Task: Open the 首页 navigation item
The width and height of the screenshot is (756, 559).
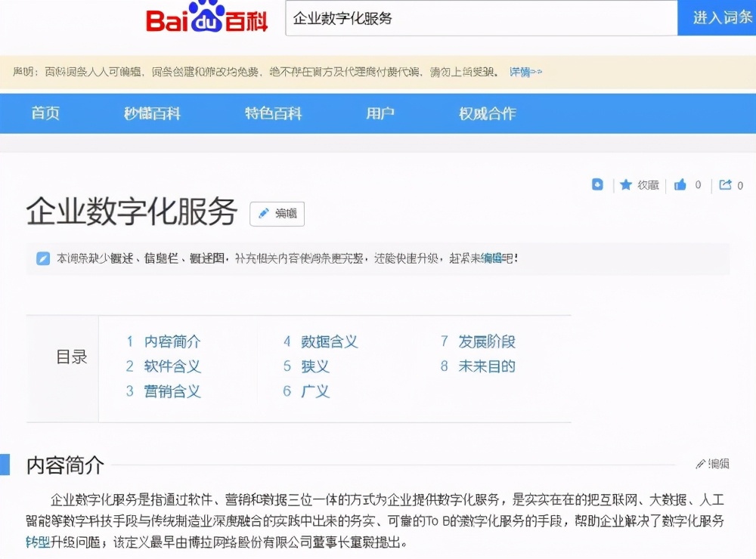Action: 44,114
